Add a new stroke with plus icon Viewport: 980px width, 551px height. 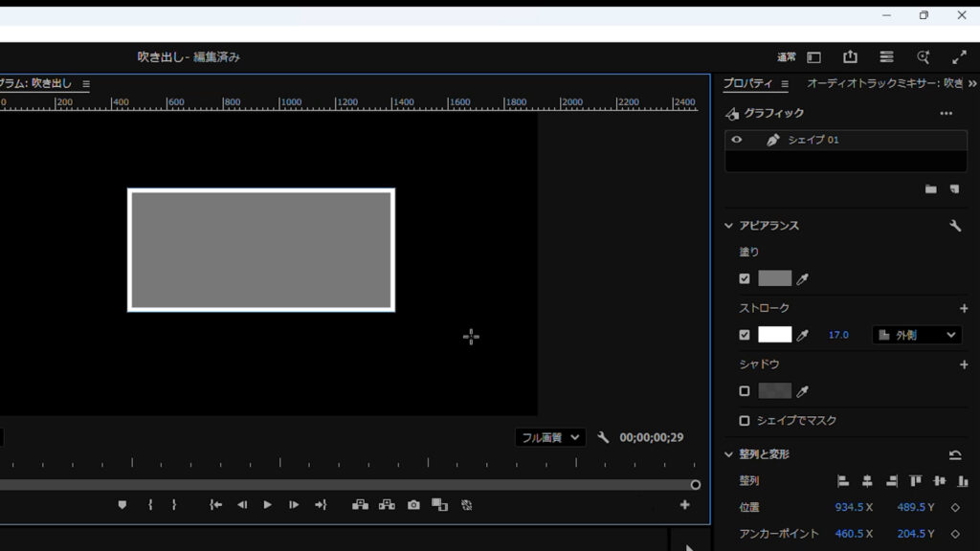963,308
